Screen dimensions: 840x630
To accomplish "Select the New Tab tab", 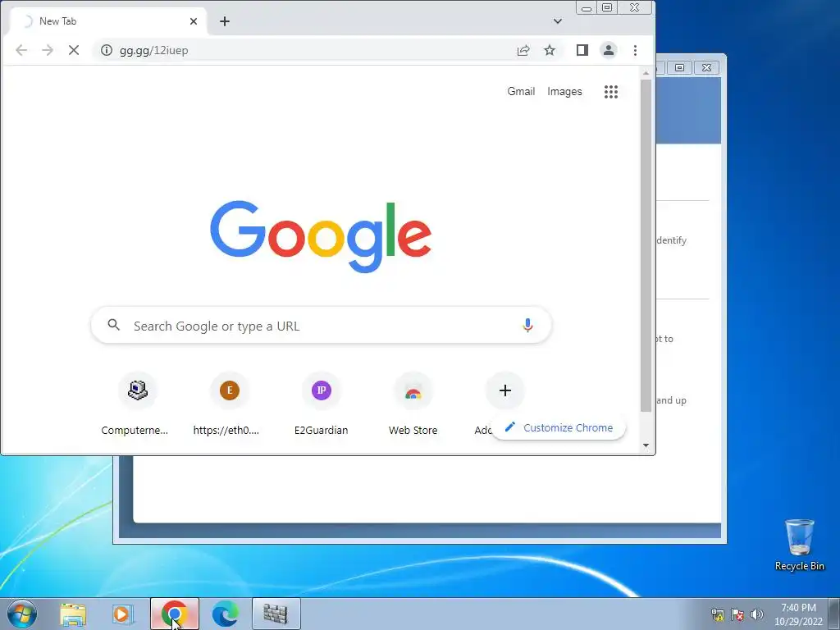I will [x=107, y=21].
